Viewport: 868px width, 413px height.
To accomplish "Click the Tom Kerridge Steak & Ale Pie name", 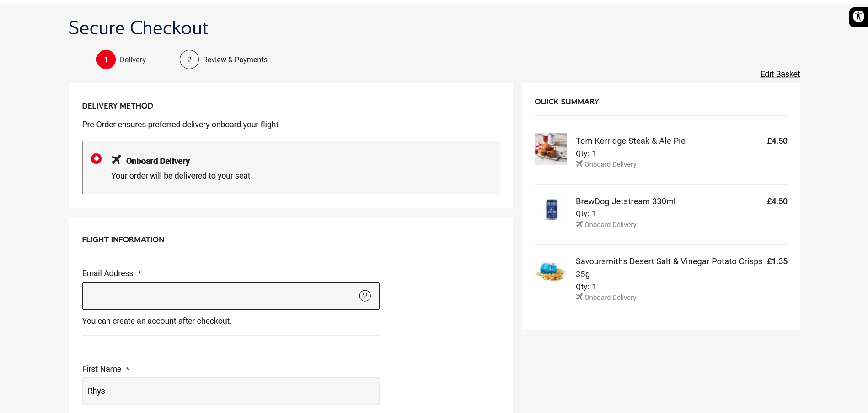I will click(630, 141).
